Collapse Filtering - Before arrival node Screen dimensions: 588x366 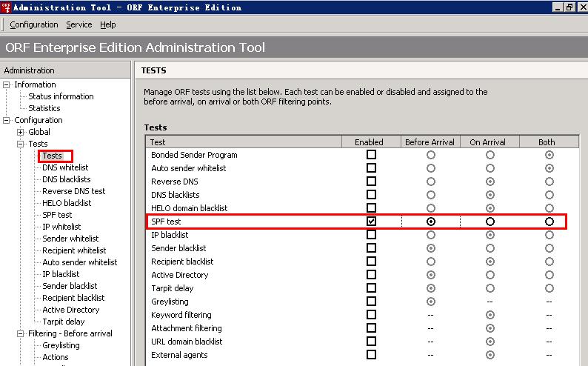point(21,333)
